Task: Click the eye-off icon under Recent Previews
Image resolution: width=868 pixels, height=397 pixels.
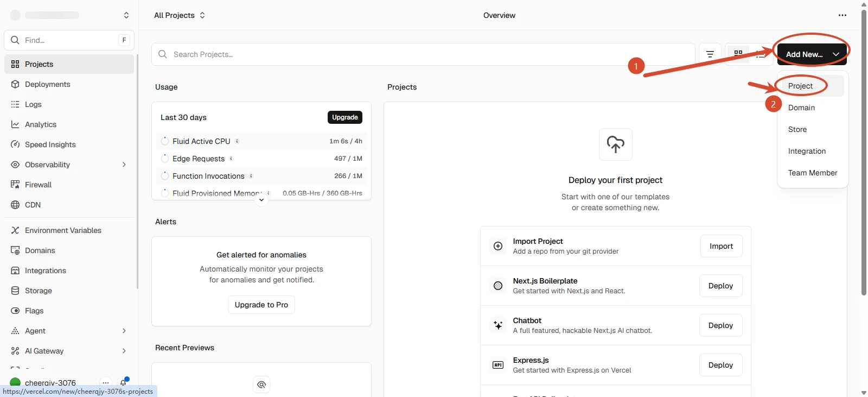Action: tap(261, 385)
